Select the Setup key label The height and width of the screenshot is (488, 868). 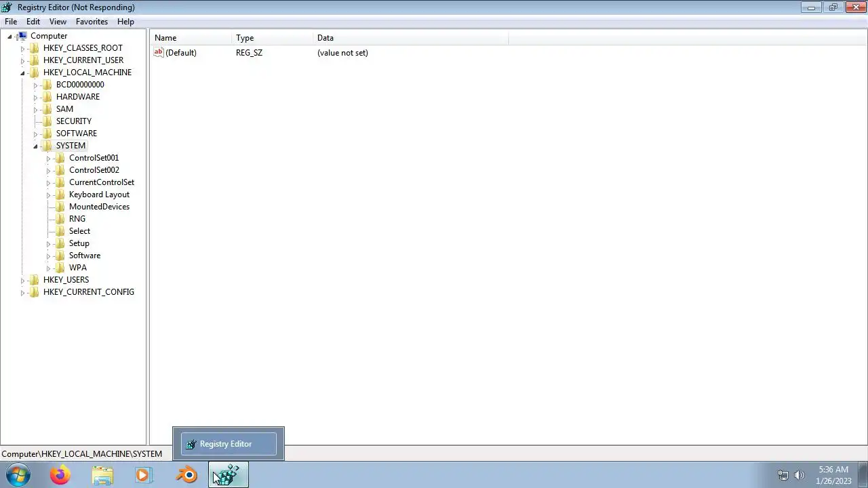point(79,243)
